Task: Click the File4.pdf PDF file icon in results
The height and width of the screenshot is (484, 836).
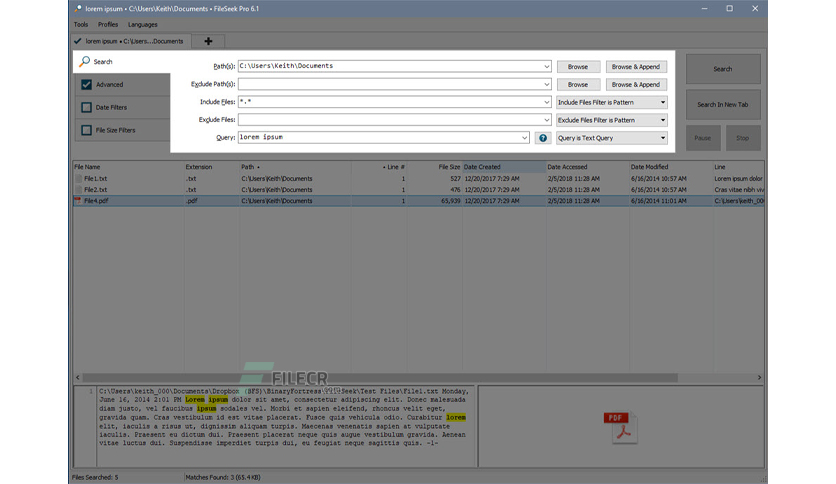Action: 78,201
